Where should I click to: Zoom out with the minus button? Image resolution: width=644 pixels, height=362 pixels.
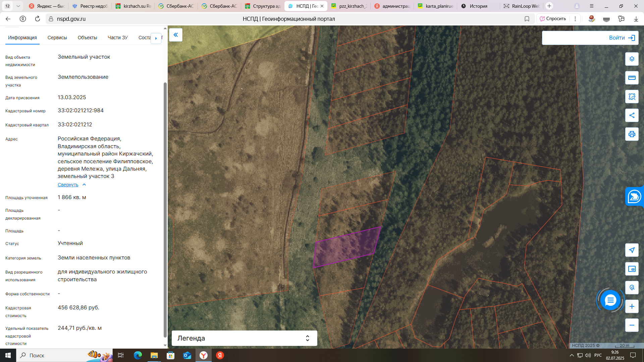(x=632, y=325)
